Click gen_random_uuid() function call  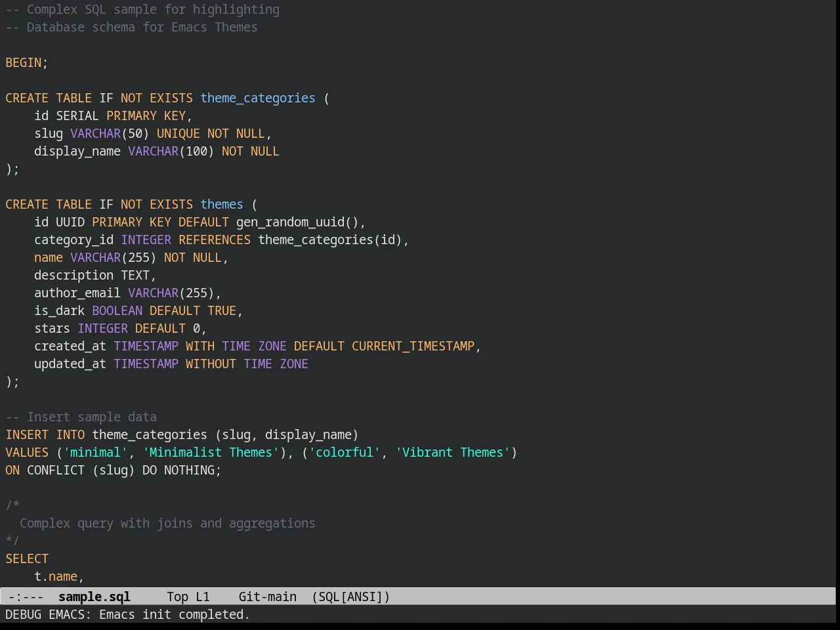297,222
